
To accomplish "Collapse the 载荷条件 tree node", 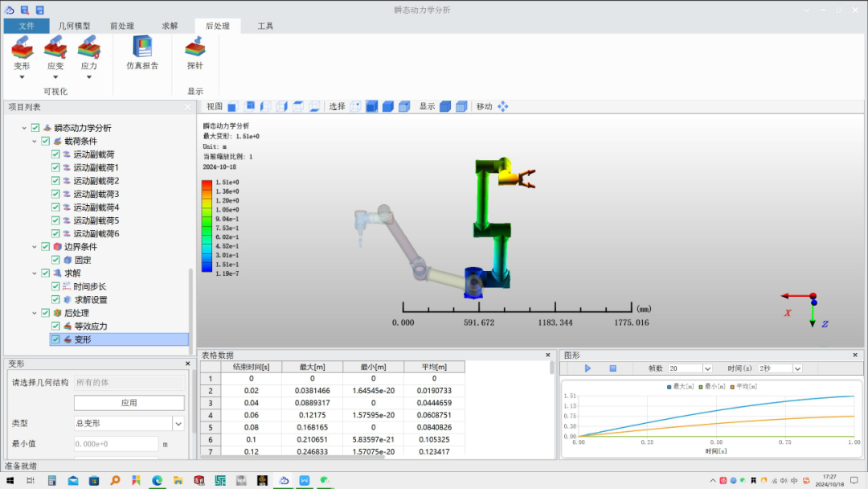I will pyautogui.click(x=35, y=142).
